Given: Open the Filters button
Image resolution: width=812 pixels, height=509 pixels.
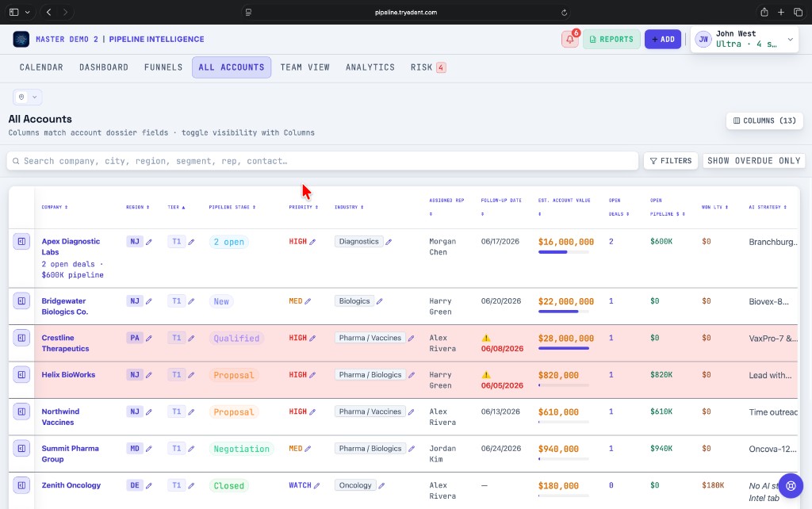Looking at the screenshot, I should 671,161.
